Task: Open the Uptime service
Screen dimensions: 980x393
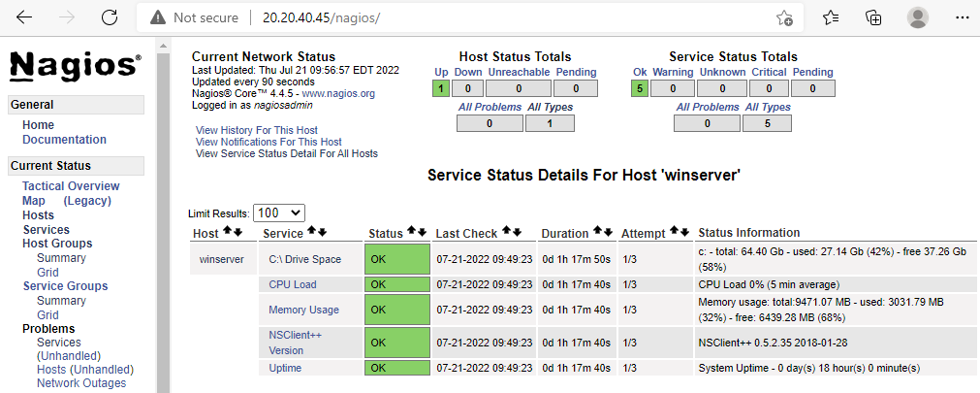Action: [x=285, y=368]
